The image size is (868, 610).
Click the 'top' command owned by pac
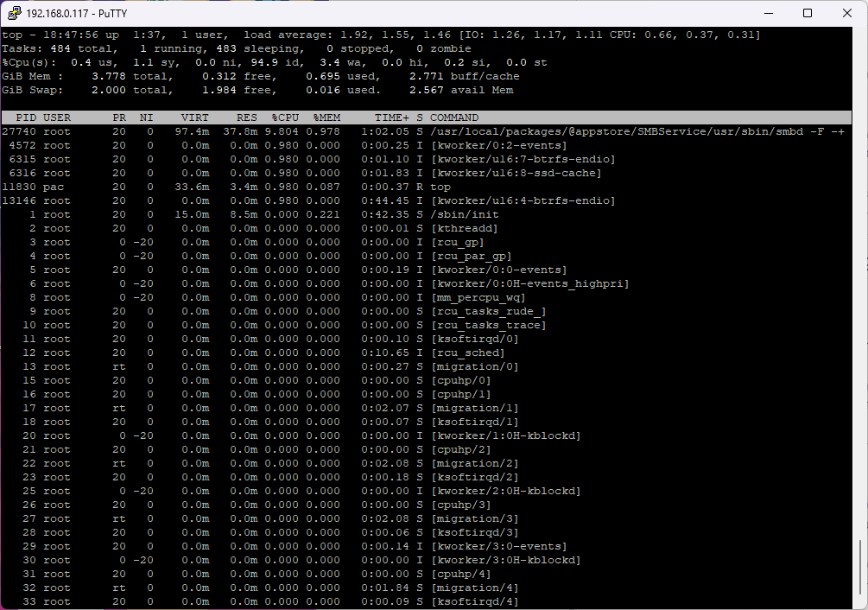440,187
